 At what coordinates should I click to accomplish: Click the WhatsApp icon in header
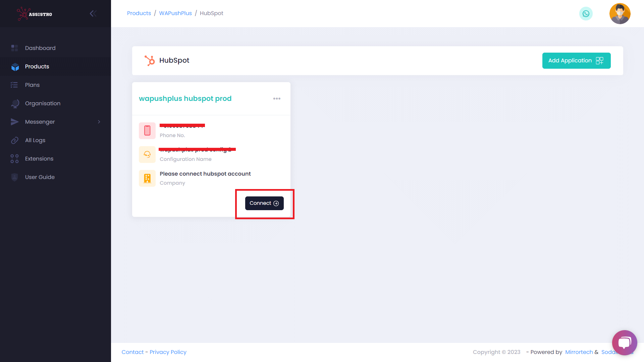[586, 14]
